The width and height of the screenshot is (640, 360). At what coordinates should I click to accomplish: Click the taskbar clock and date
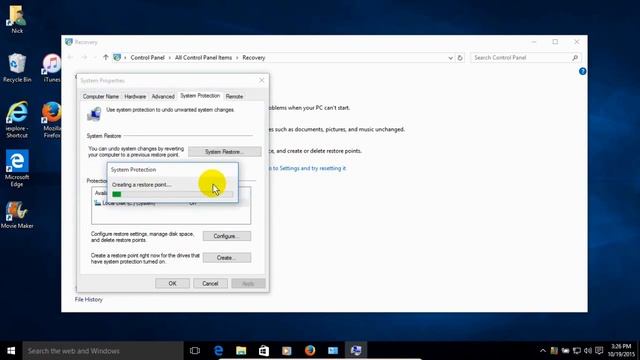[x=621, y=351]
